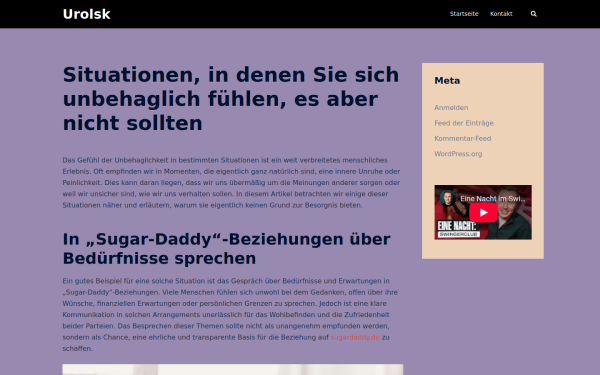
Task: Click the 'EINE NACHT: SWINGERCLUB' caption on the thumbnail
Action: (458, 229)
